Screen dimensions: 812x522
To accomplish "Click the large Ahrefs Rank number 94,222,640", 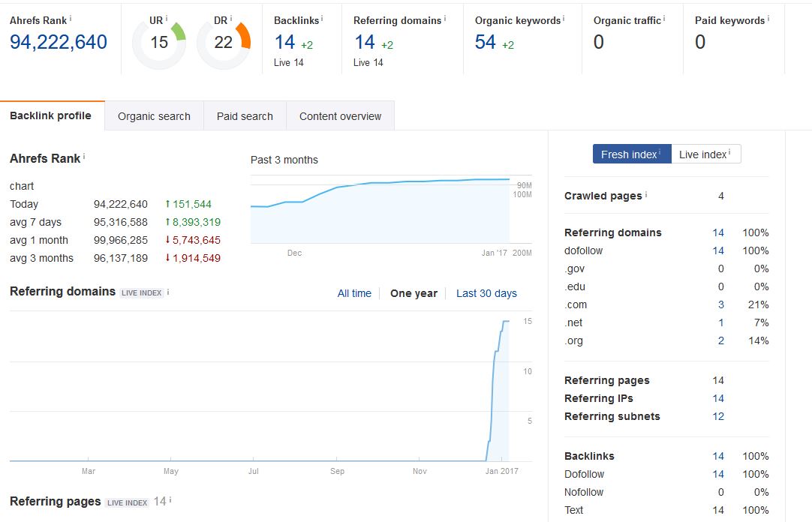I will pos(59,42).
